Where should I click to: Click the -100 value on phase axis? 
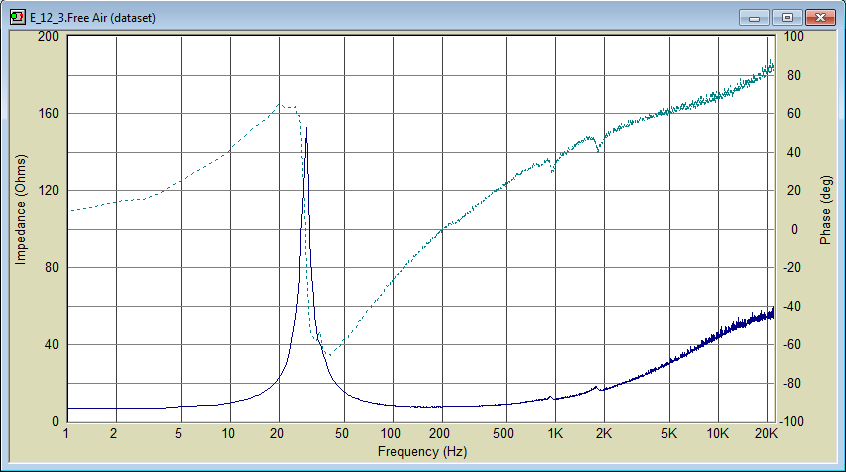(792, 421)
